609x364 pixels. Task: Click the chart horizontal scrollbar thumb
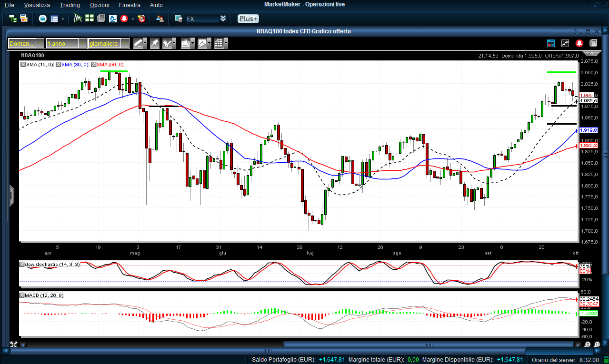click(x=429, y=344)
